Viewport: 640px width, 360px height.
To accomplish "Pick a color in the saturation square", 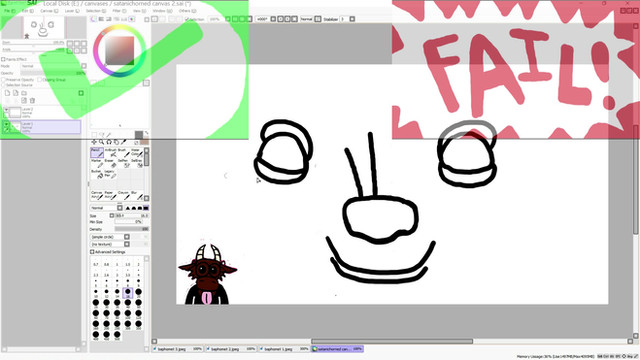I will 119,51.
